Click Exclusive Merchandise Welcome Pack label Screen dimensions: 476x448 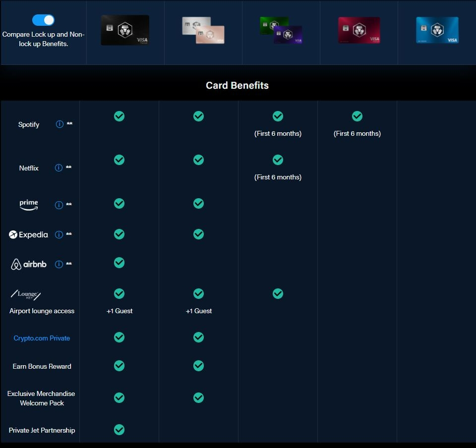42,398
